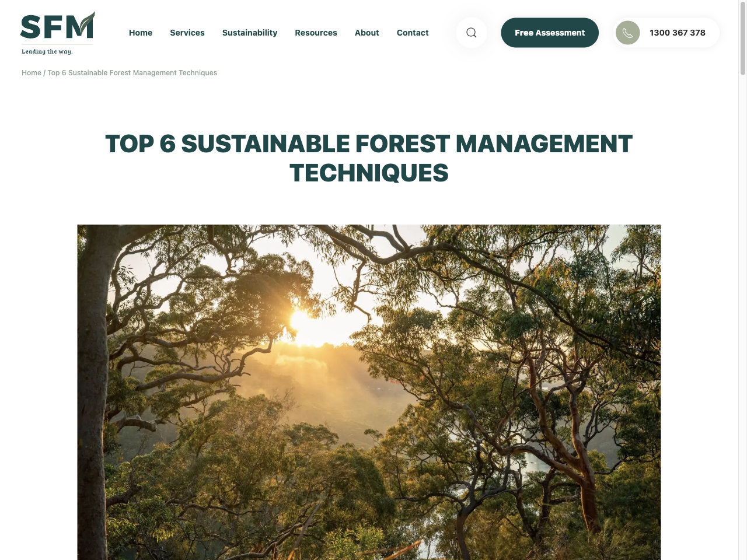Select the breadcrumb article title text

tap(132, 72)
